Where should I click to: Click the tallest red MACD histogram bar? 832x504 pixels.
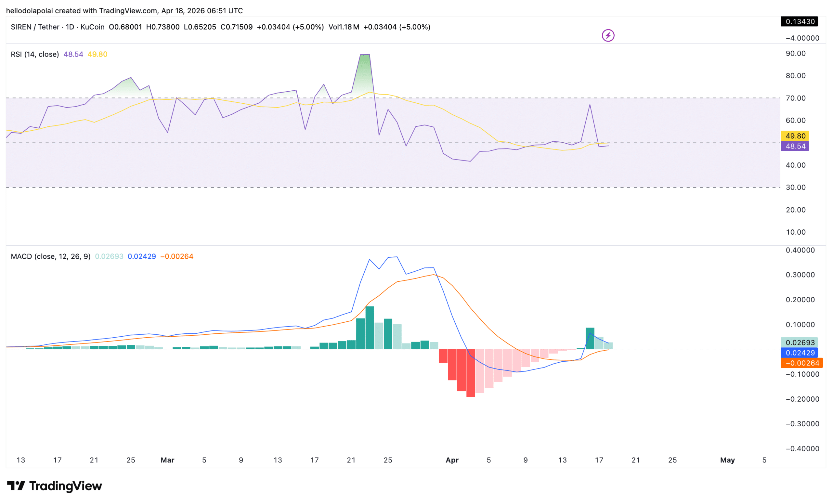point(470,373)
